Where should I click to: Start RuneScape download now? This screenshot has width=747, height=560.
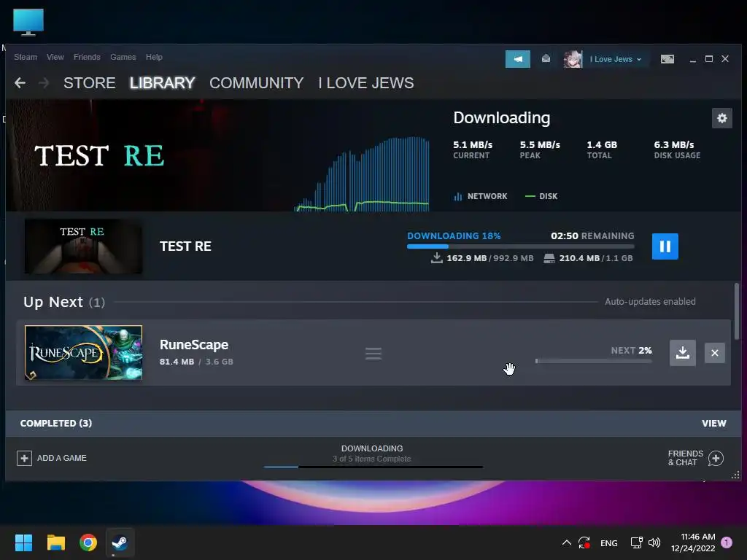click(x=682, y=353)
